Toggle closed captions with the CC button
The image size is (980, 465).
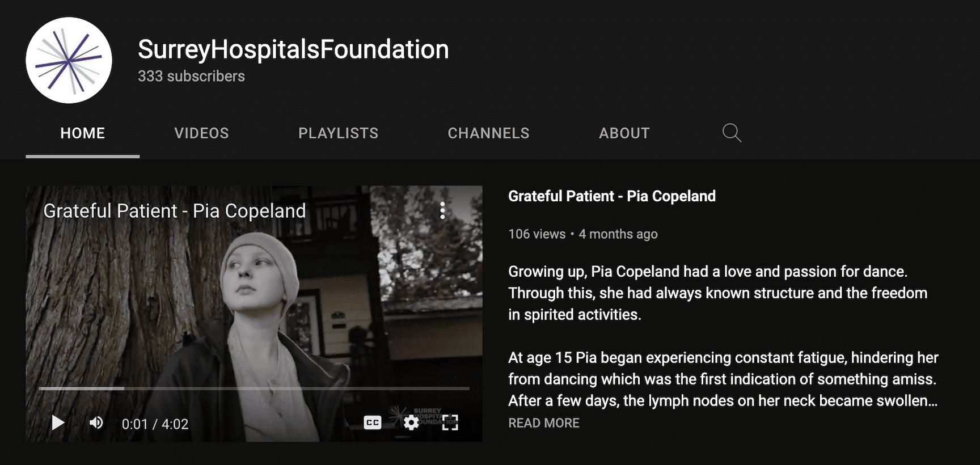[x=372, y=423]
